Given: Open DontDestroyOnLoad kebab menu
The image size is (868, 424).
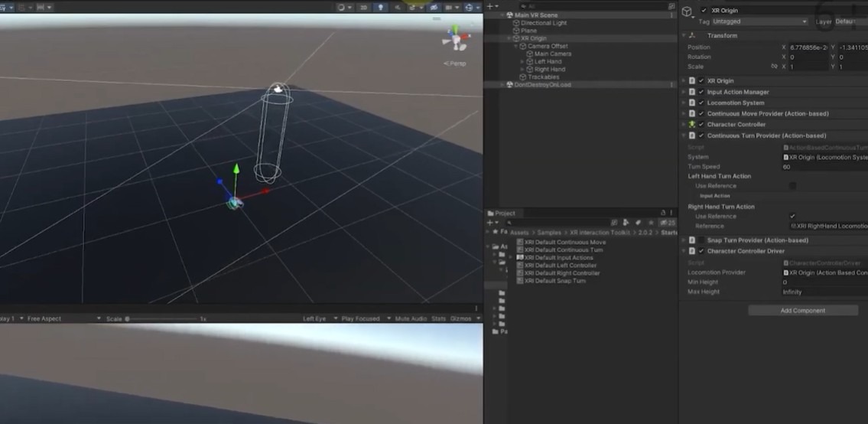Looking at the screenshot, I should 672,85.
